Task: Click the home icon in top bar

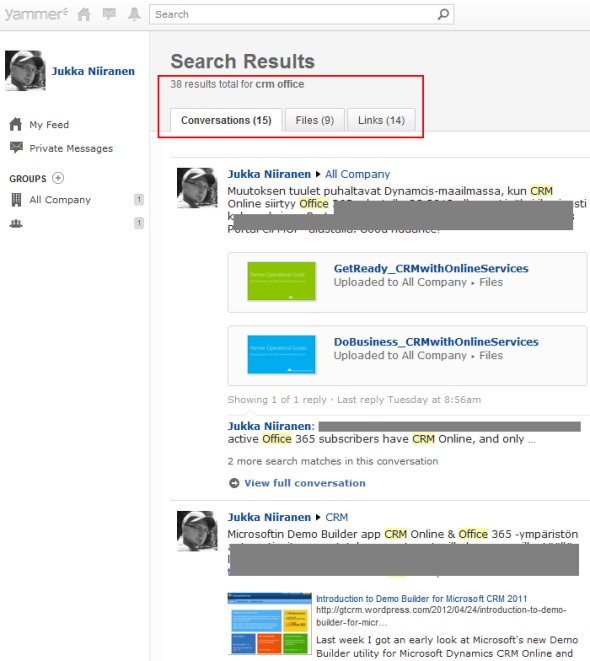Action: (84, 14)
